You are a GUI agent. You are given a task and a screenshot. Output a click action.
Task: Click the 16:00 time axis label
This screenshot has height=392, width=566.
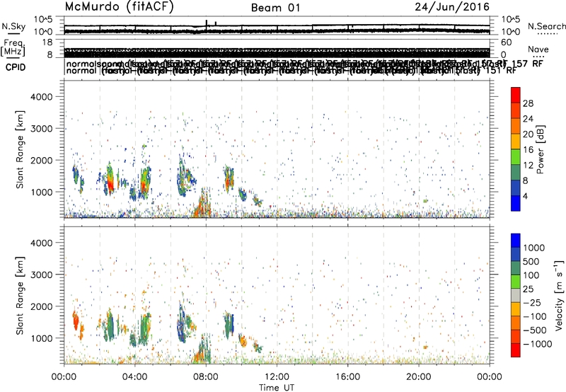click(x=347, y=377)
